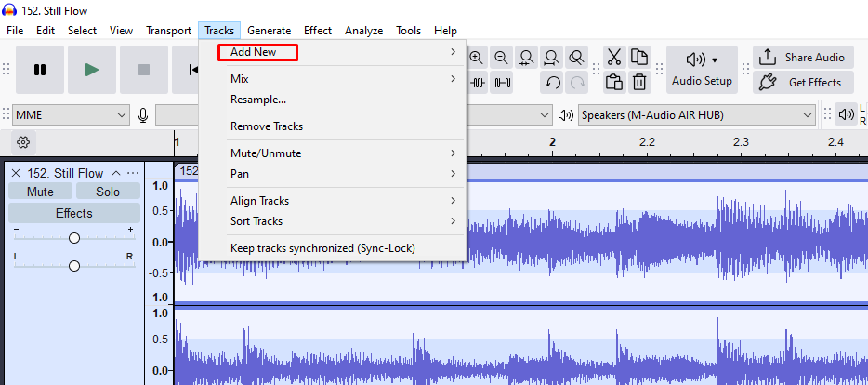This screenshot has height=385, width=868.
Task: Choose Remove Tracks menu entry
Action: point(332,126)
